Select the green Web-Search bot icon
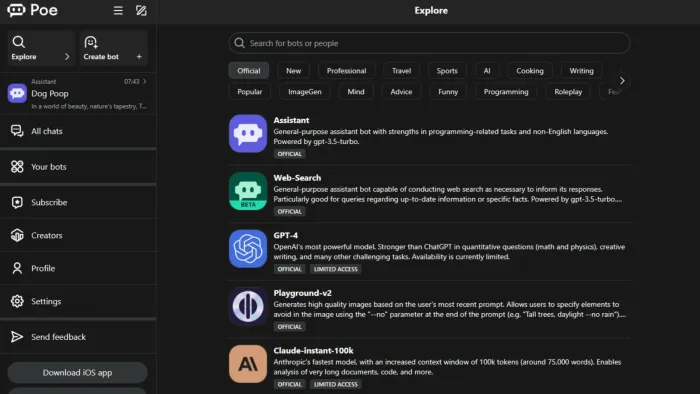The image size is (700, 394). pos(248,191)
